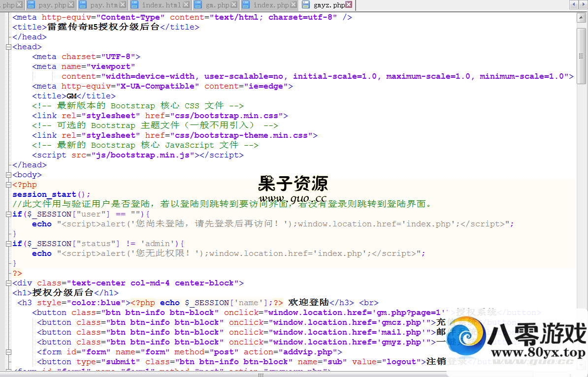Close the pay.htm tab
Screen dimensions: 588x377
123,5
